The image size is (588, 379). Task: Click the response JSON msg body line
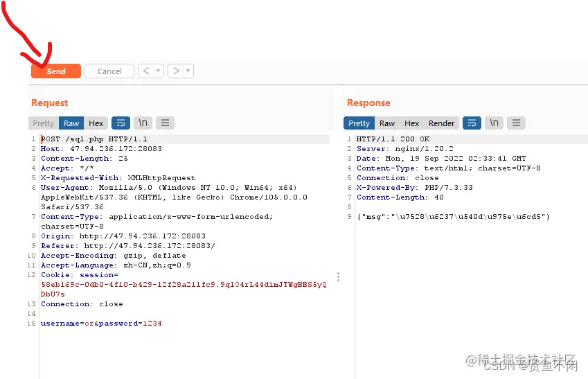pos(454,217)
